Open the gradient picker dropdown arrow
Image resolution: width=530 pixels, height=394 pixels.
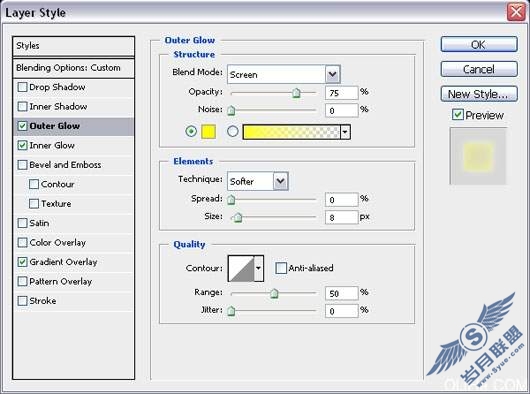[x=345, y=132]
